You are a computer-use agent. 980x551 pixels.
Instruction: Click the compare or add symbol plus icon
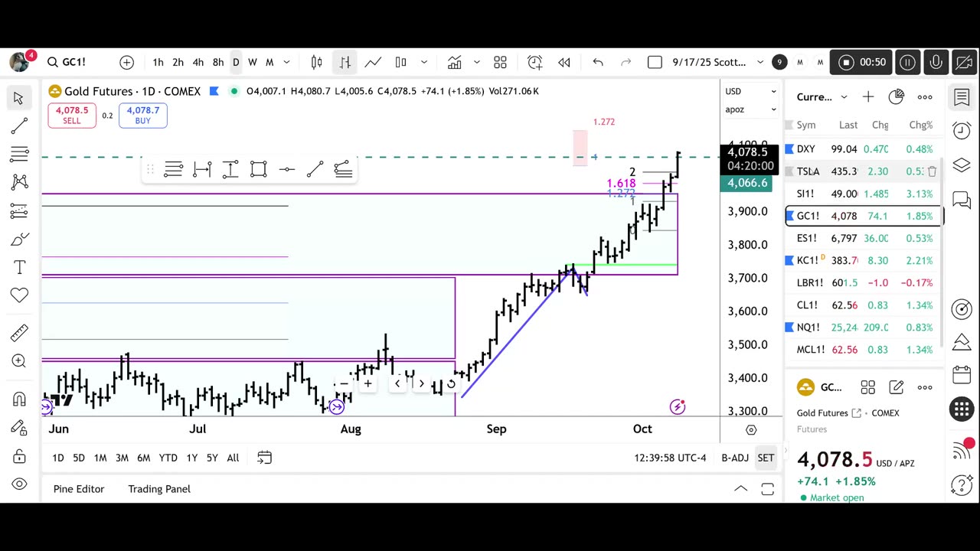[x=126, y=62]
